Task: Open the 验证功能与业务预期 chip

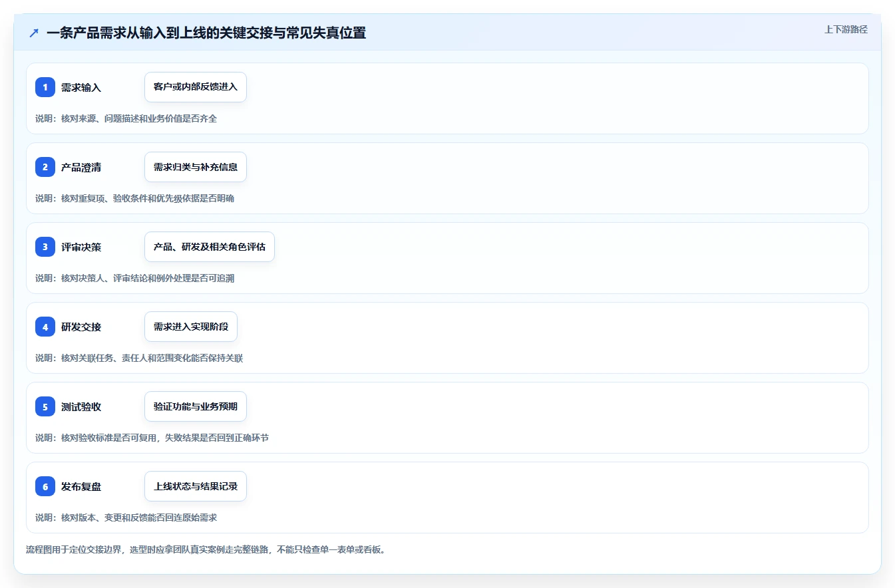Action: tap(196, 406)
